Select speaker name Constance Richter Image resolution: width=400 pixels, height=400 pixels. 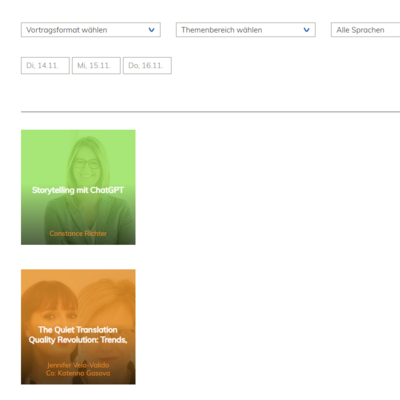pos(78,234)
